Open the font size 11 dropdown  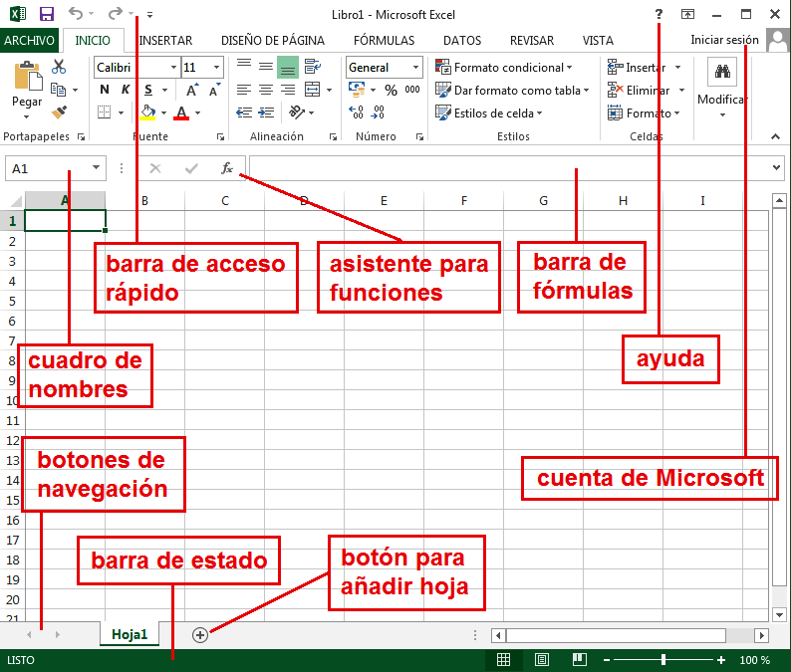point(216,67)
